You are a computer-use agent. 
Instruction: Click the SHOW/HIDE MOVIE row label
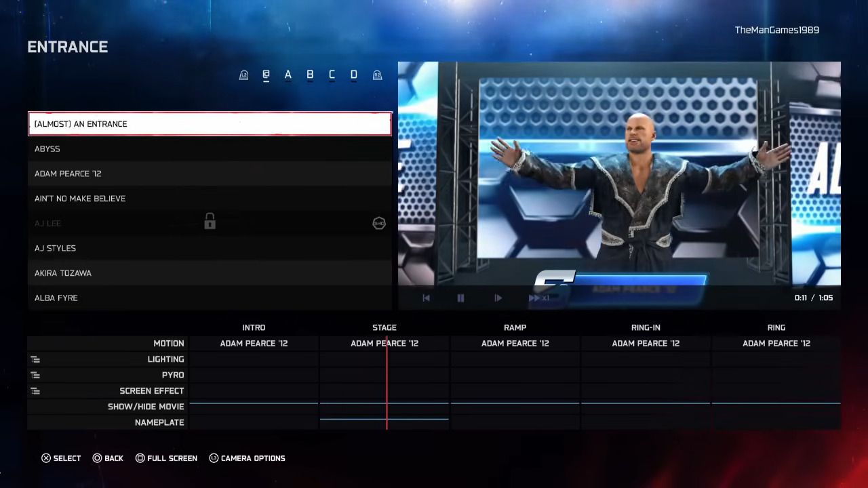click(146, 407)
